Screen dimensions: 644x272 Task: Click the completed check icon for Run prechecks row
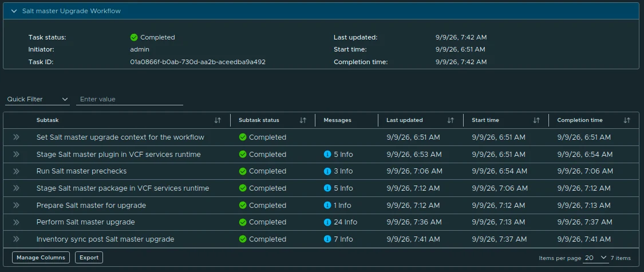click(x=243, y=171)
